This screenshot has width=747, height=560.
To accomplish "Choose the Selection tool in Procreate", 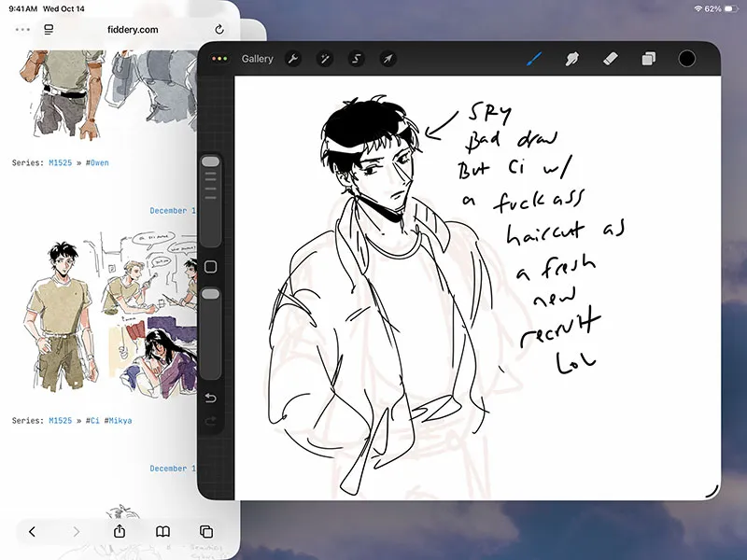I will point(357,59).
